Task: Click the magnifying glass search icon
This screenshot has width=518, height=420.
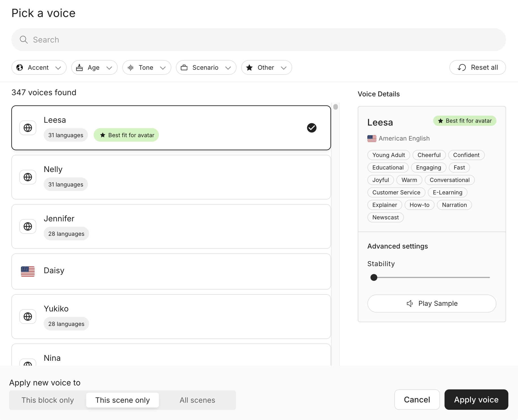Action: tap(24, 40)
